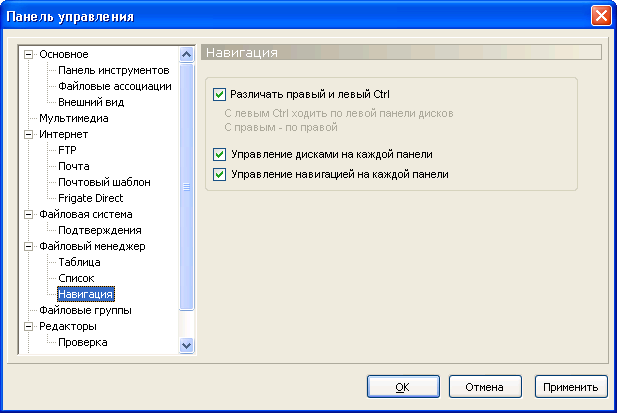
Task: Go to Внешний вид settings
Action: pyautogui.click(x=91, y=102)
